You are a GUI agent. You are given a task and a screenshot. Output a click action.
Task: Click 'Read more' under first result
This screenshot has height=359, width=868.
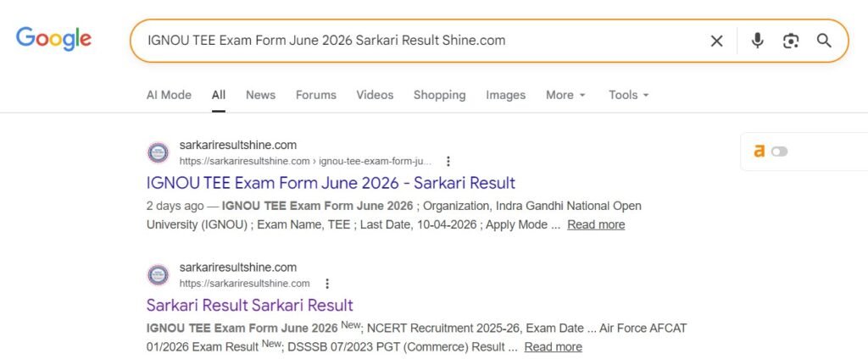tap(596, 224)
